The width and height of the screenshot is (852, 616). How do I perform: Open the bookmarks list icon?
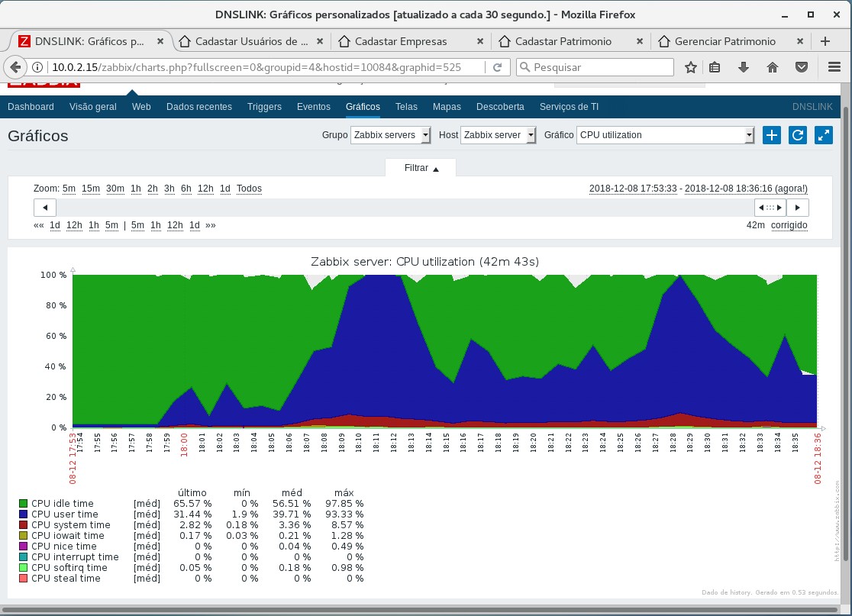(x=715, y=67)
